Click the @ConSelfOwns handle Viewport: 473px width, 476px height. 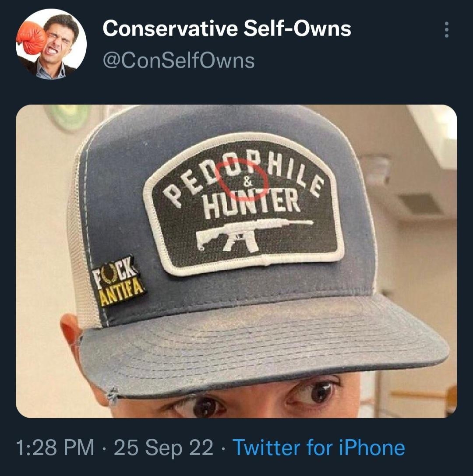point(178,60)
